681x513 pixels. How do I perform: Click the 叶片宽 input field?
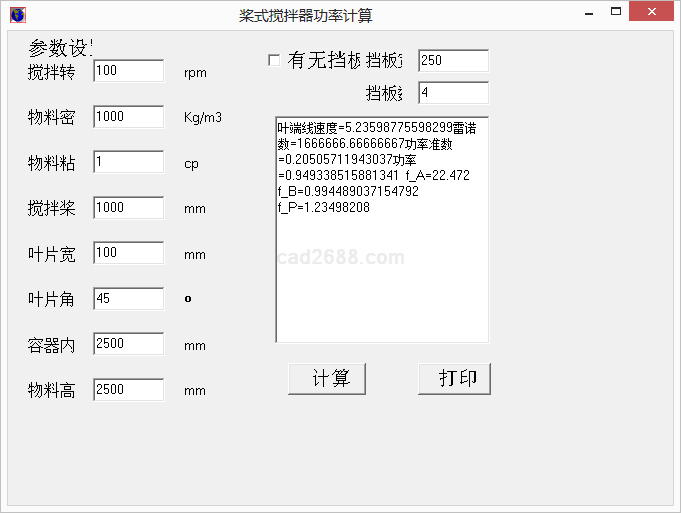pos(128,253)
